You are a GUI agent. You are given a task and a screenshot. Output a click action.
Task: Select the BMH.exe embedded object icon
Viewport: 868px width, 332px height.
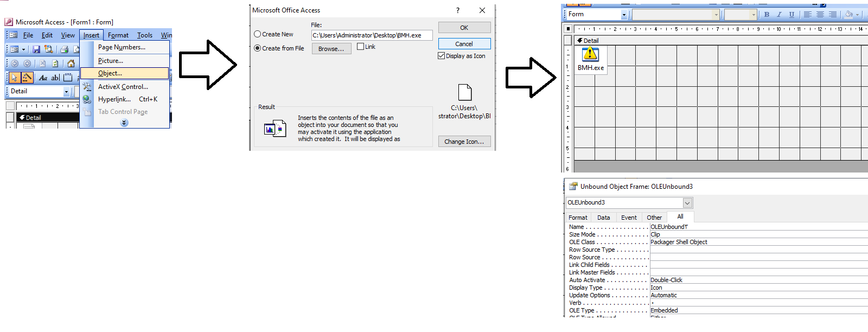pyautogui.click(x=590, y=59)
